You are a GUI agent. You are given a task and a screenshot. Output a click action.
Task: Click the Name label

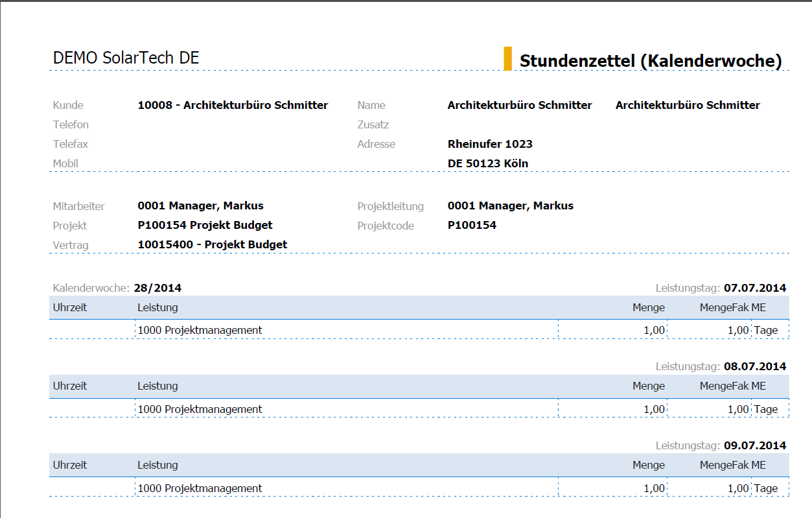pos(371,105)
